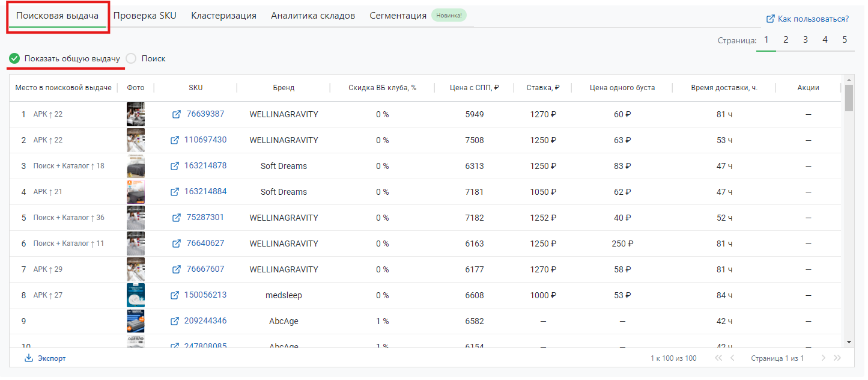Click the Export download icon
868x380 pixels.
[28, 358]
